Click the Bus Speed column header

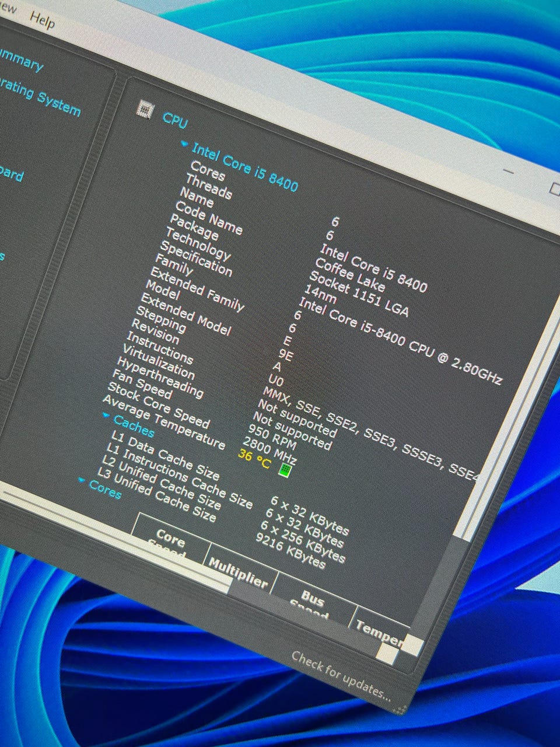pyautogui.click(x=311, y=602)
